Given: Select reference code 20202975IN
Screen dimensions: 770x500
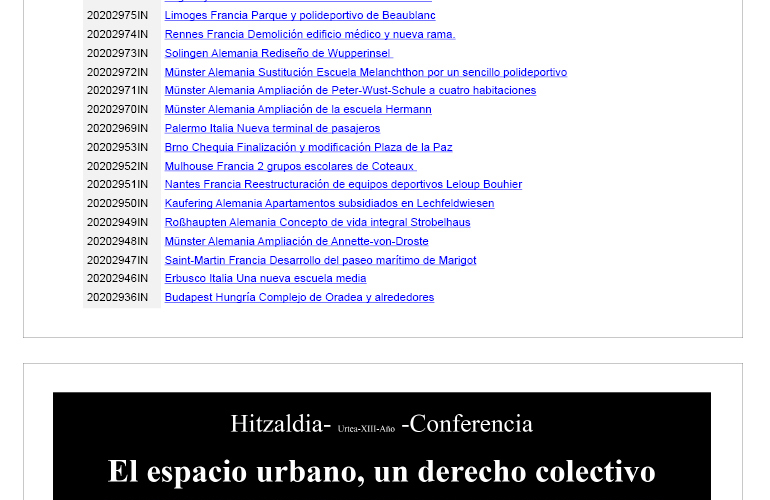Looking at the screenshot, I should coord(117,15).
